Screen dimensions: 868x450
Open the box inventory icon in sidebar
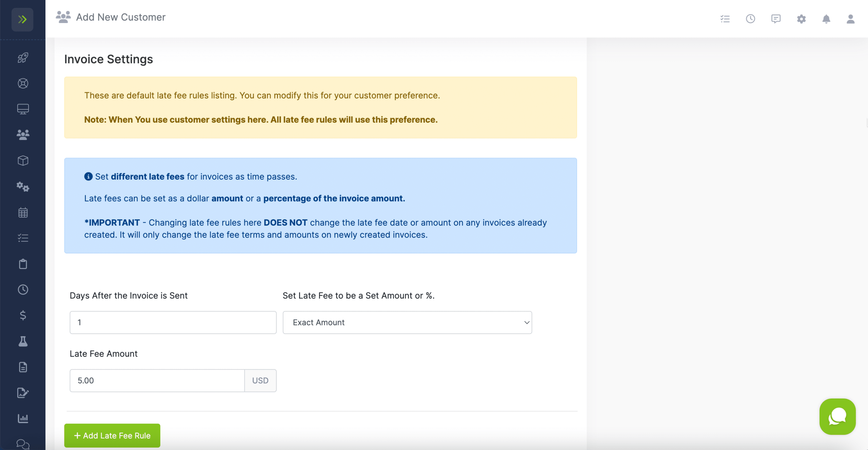point(23,161)
